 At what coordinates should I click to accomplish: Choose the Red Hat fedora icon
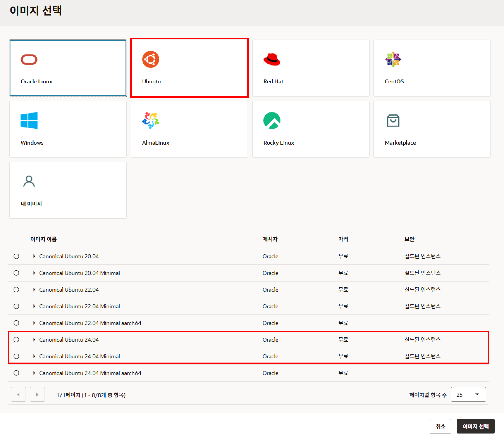(272, 59)
